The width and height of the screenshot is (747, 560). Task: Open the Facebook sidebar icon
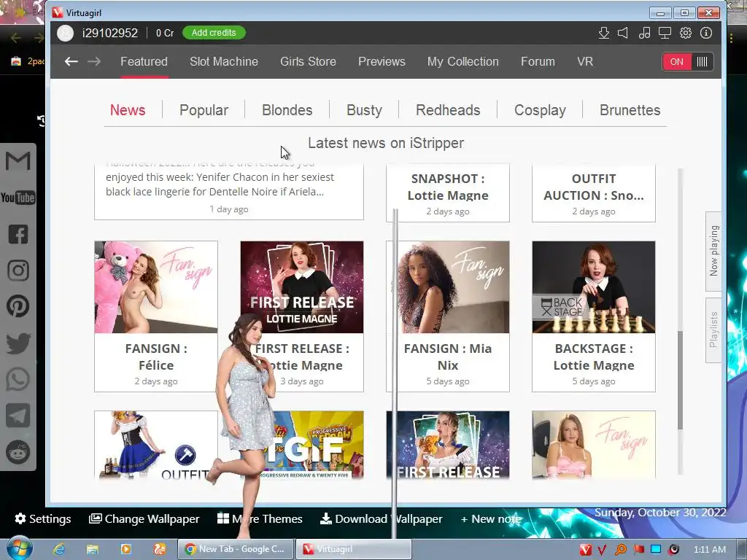tap(18, 234)
